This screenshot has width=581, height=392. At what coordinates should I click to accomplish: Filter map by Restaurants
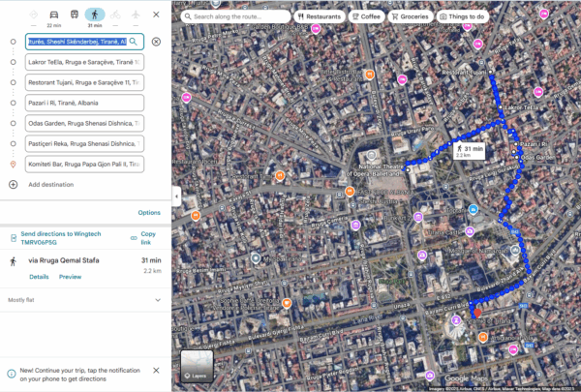click(x=318, y=16)
